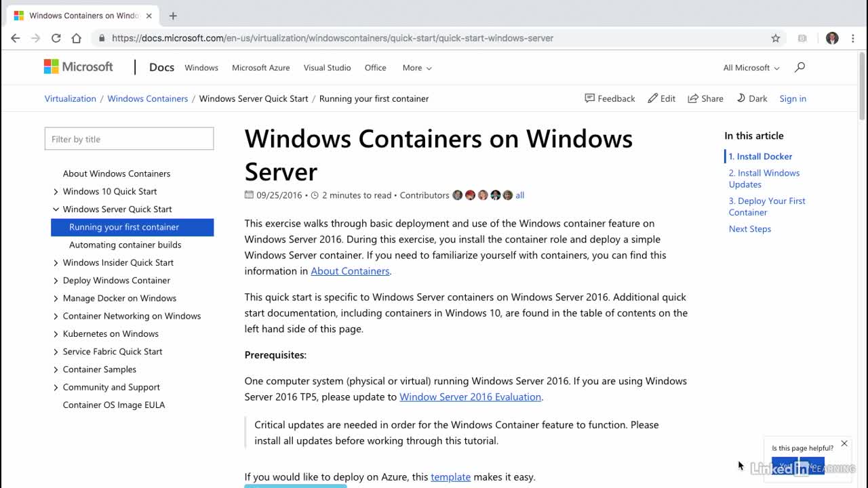Screen dimensions: 868x488
Task: Open the More dropdown in Docs header
Action: [x=417, y=68]
